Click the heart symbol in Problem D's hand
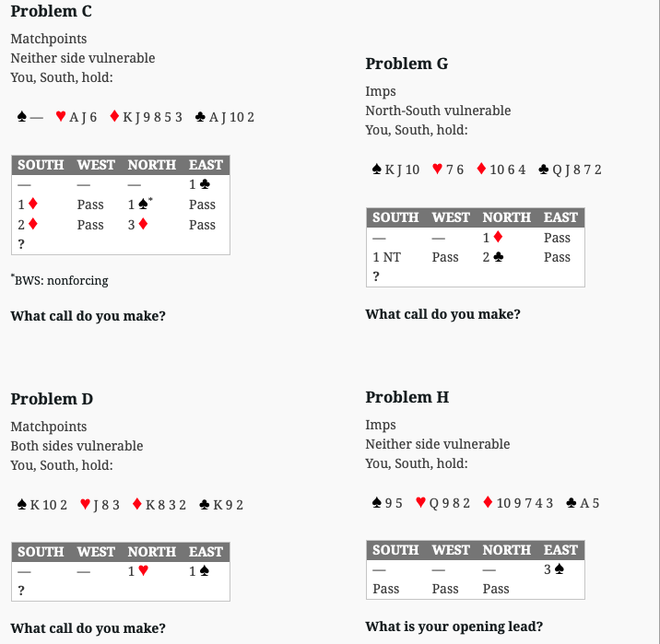The width and height of the screenshot is (660, 644). pos(86,505)
